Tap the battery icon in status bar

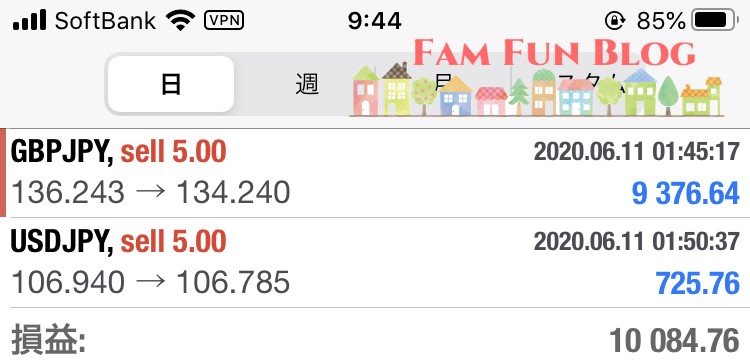pyautogui.click(x=716, y=21)
